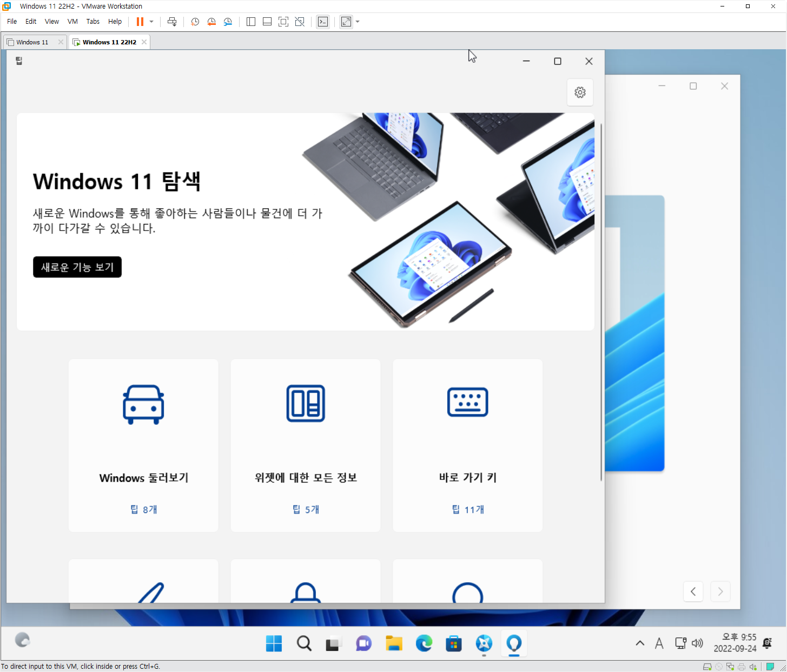Toggle the VMware library sidebar
Viewport: 787px width, 672px height.
coord(251,22)
